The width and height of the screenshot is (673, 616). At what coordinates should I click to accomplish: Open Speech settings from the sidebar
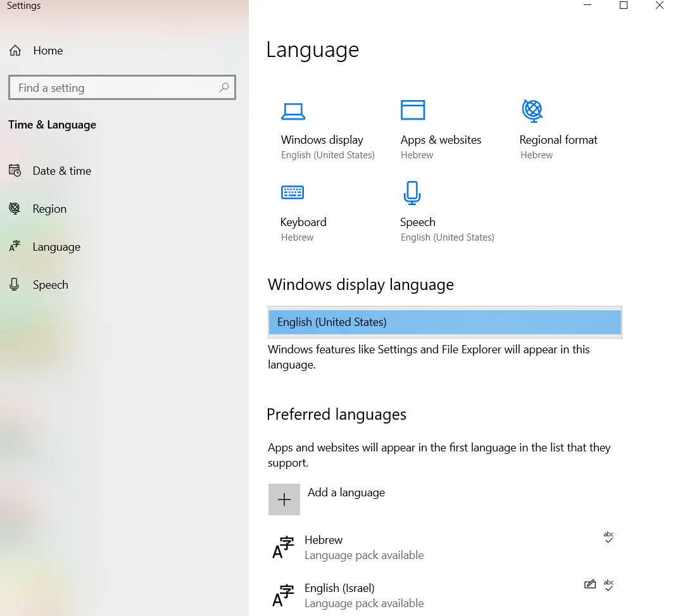pos(50,285)
